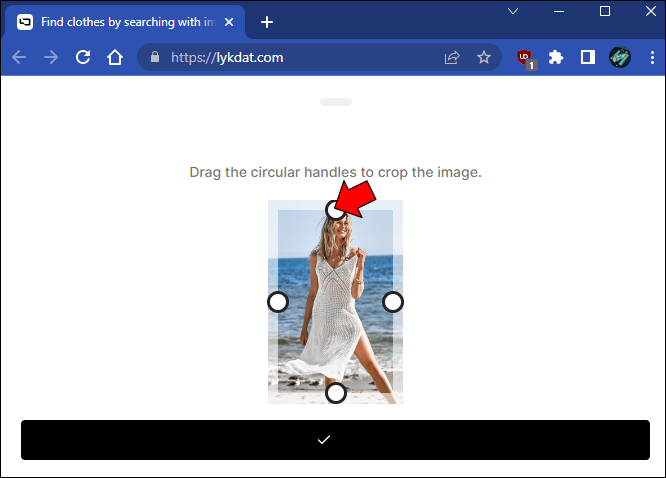The height and width of the screenshot is (478, 666).
Task: Open the Extensions puzzle menu
Action: (556, 57)
